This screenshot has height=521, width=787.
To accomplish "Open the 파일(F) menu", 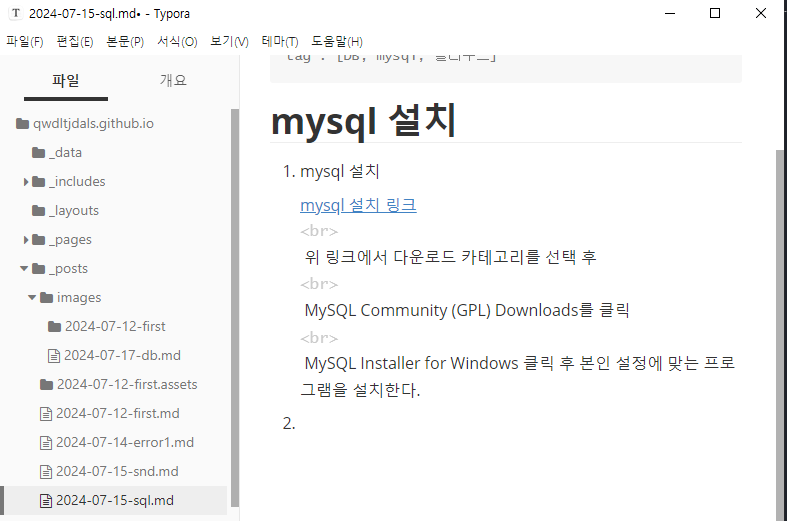I will pos(25,42).
